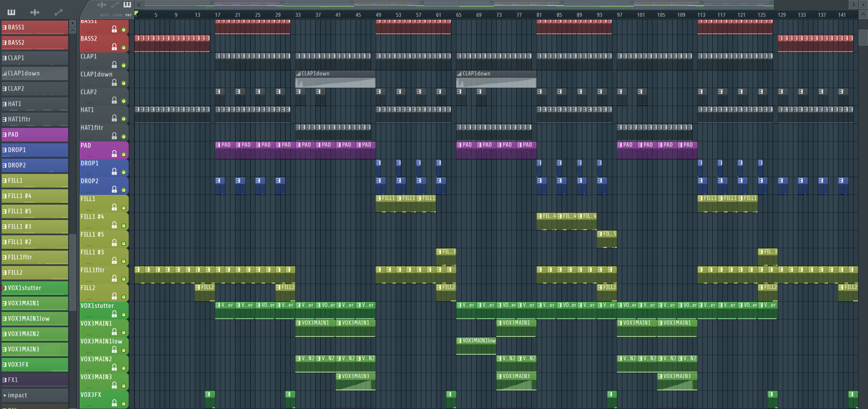
Task: Open clip menu of first VOX3MAIN1 clip
Action: click(299, 323)
